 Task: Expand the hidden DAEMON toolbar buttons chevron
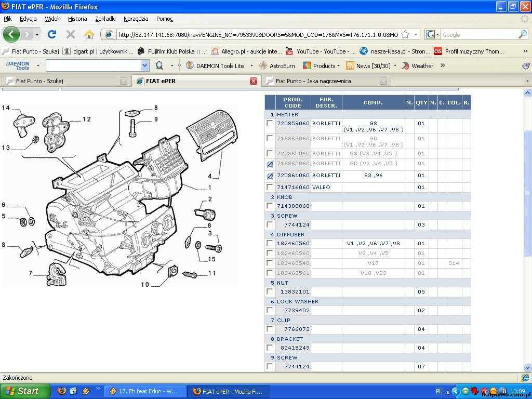(x=443, y=65)
